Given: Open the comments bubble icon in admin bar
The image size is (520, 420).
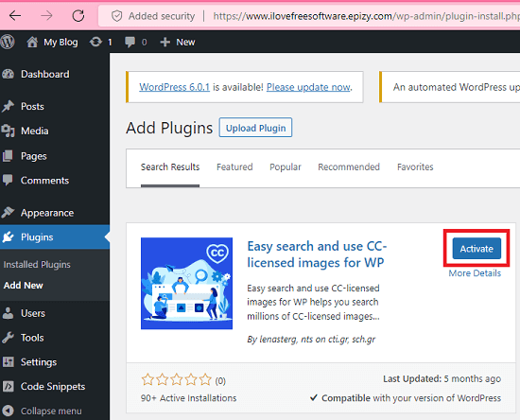Looking at the screenshot, I should coord(130,43).
